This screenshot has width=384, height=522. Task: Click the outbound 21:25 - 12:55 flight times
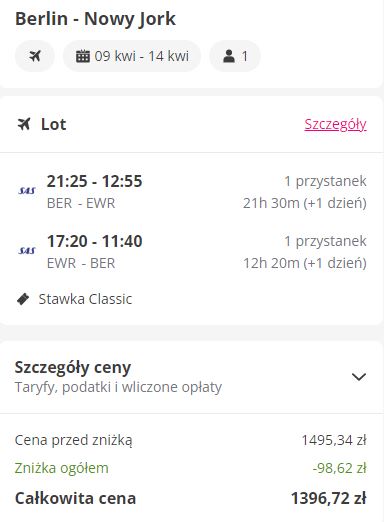coord(95,181)
